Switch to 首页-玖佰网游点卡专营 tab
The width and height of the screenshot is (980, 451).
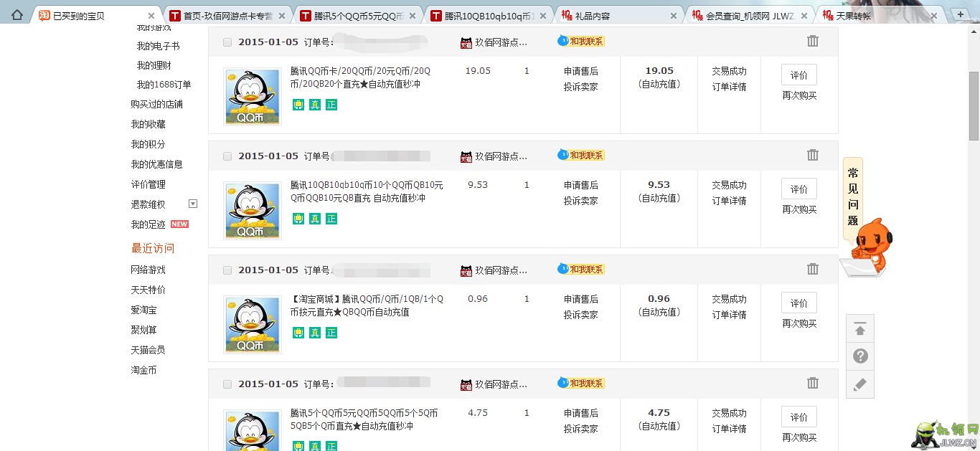click(228, 16)
